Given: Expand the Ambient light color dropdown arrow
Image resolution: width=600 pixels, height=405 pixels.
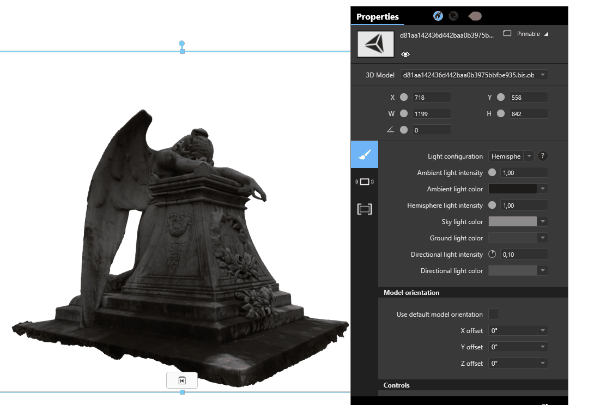Looking at the screenshot, I should (543, 189).
